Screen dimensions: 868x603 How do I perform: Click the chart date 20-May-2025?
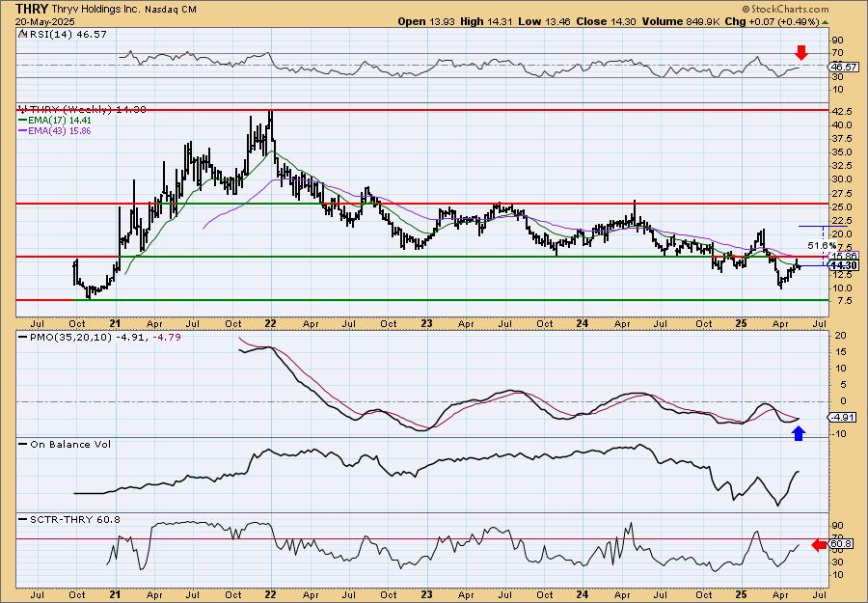(x=42, y=21)
